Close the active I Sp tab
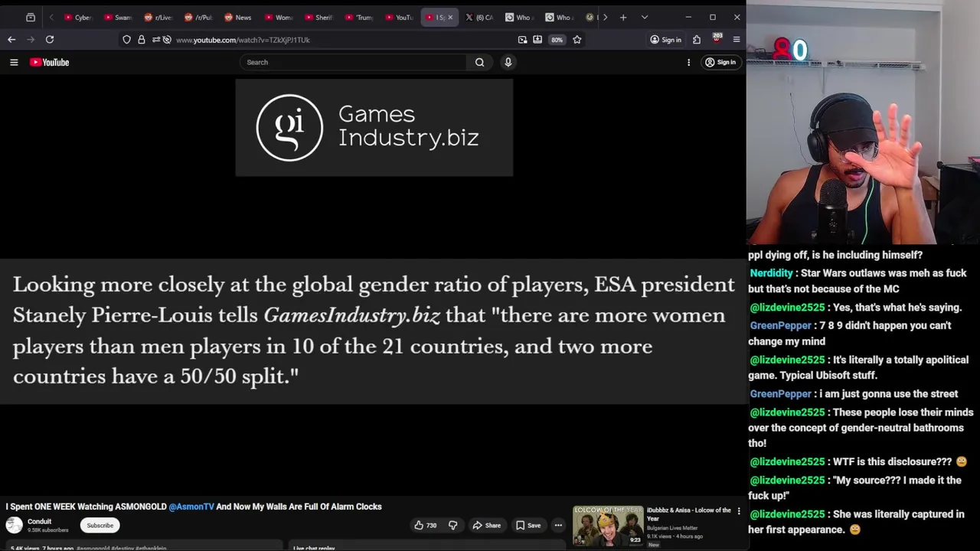 [x=450, y=17]
